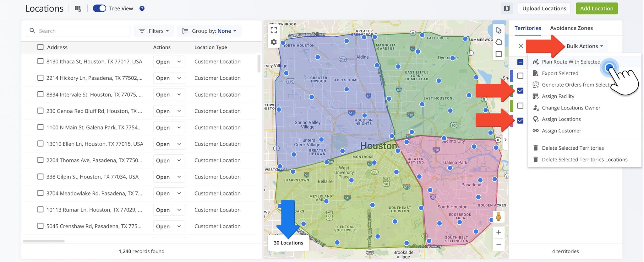644x262 pixels.
Task: Expand actions arrow for 13010 Ellen Ln
Action: (179, 144)
